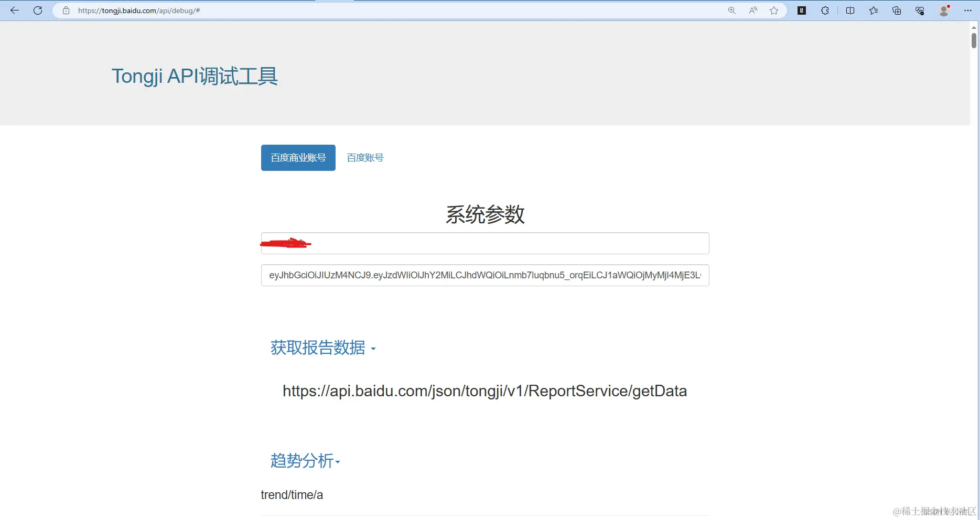Viewport: 980px width, 520px height.
Task: Activate the Read aloud icon
Action: coord(753,10)
